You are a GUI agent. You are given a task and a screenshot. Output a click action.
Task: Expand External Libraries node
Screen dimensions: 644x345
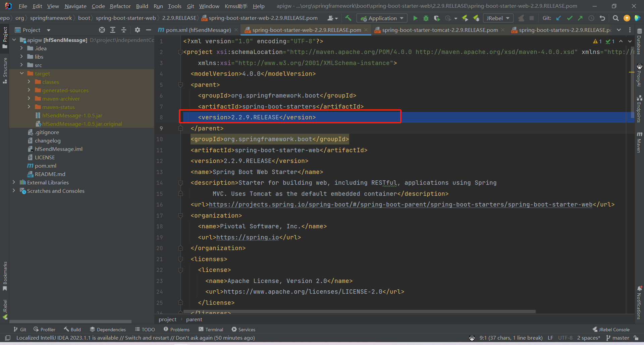pos(14,182)
